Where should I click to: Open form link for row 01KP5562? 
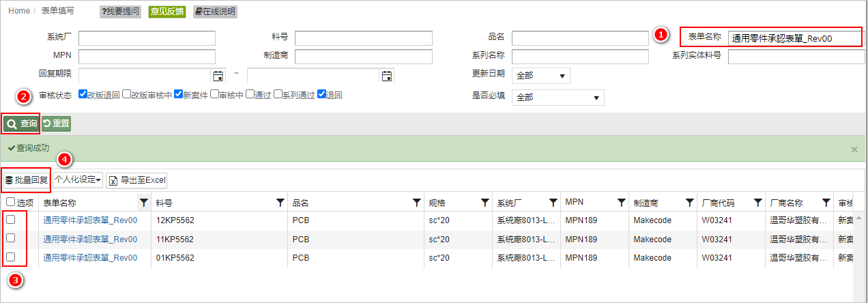pyautogui.click(x=90, y=258)
